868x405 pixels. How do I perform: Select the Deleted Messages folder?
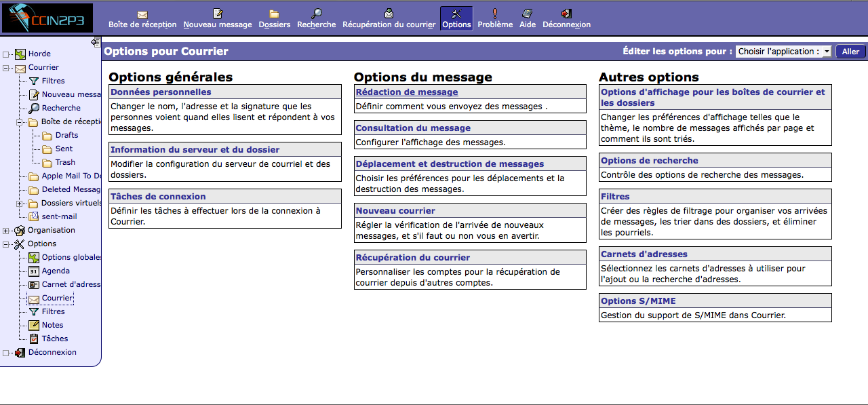pyautogui.click(x=71, y=189)
